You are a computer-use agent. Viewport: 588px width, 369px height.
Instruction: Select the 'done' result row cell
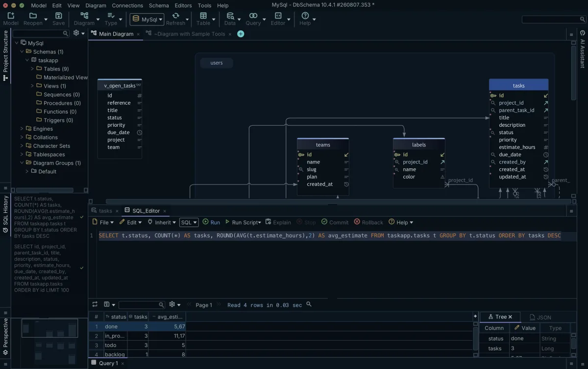coord(115,326)
